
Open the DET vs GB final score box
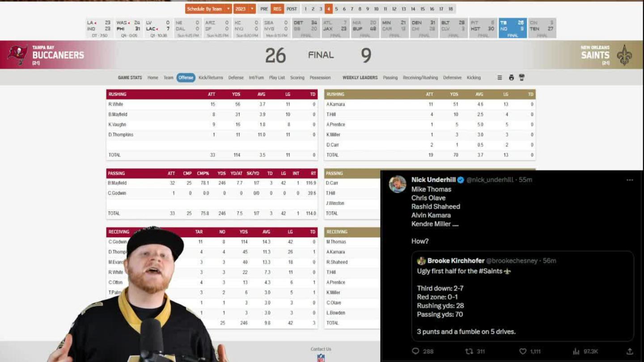coord(305,28)
